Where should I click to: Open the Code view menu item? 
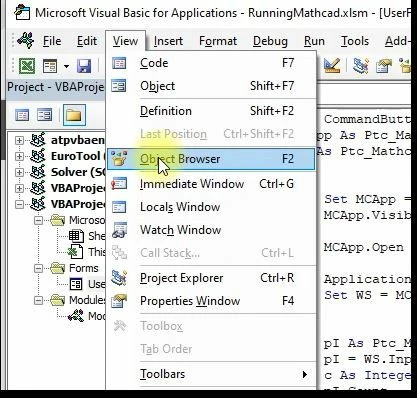pyautogui.click(x=211, y=63)
